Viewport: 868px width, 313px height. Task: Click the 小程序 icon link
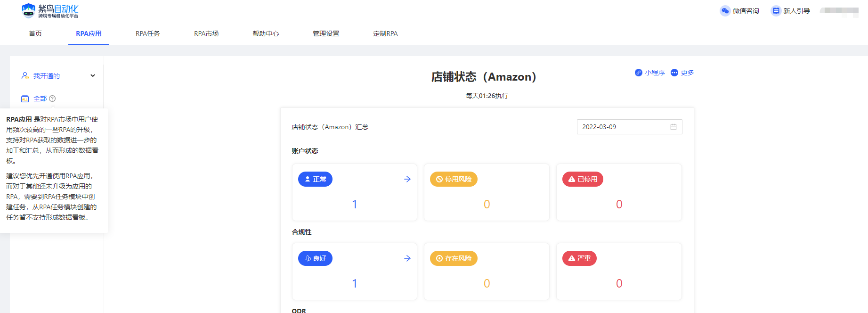pos(639,73)
